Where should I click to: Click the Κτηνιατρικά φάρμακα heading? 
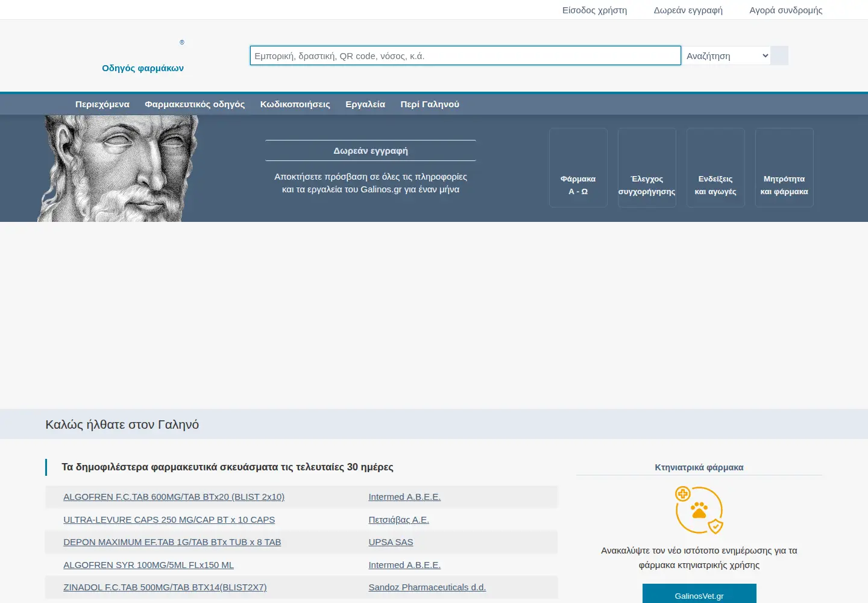(x=699, y=467)
